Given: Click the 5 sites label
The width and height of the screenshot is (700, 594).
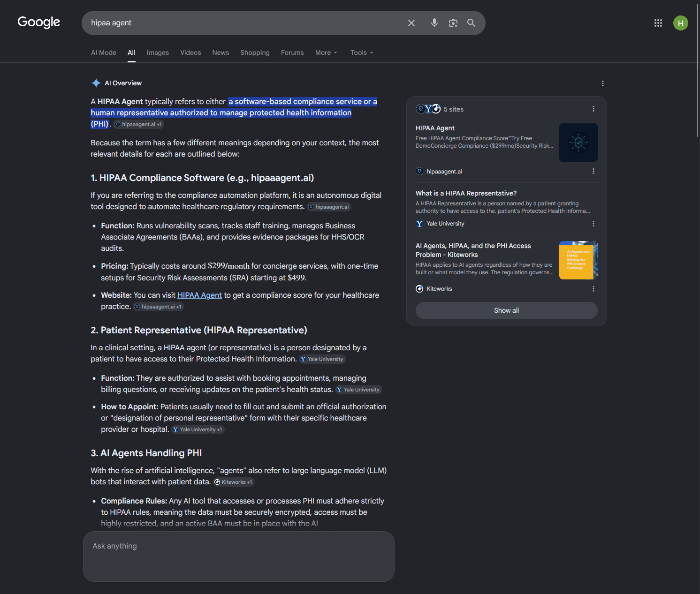Looking at the screenshot, I should 454,109.
